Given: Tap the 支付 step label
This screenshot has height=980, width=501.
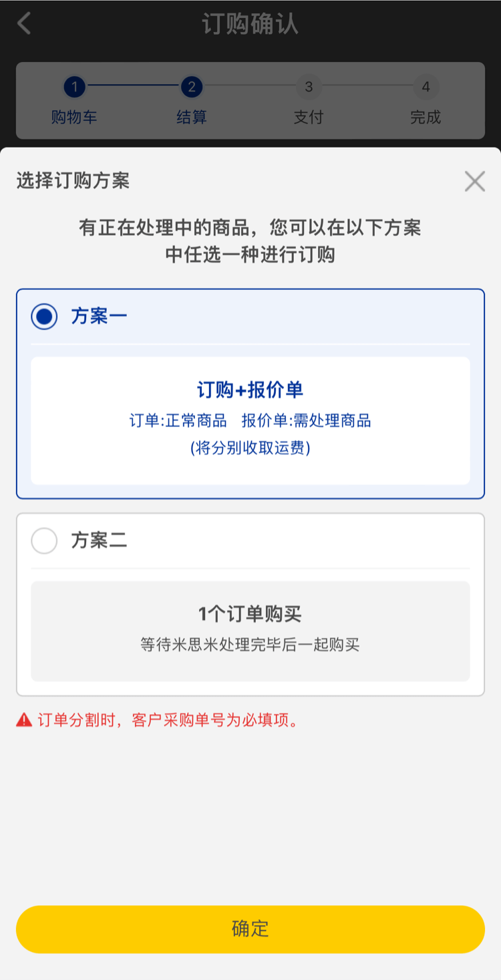Looking at the screenshot, I should pos(309,118).
